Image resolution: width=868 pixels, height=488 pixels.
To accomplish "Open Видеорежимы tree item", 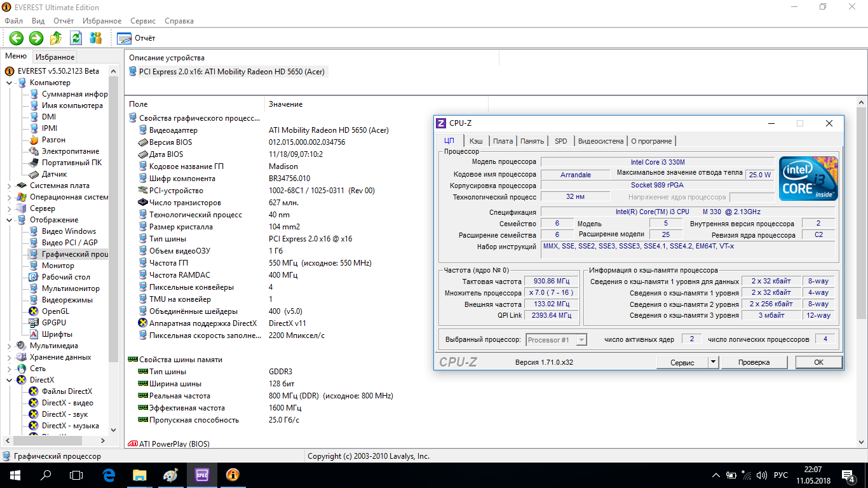I will (x=61, y=300).
